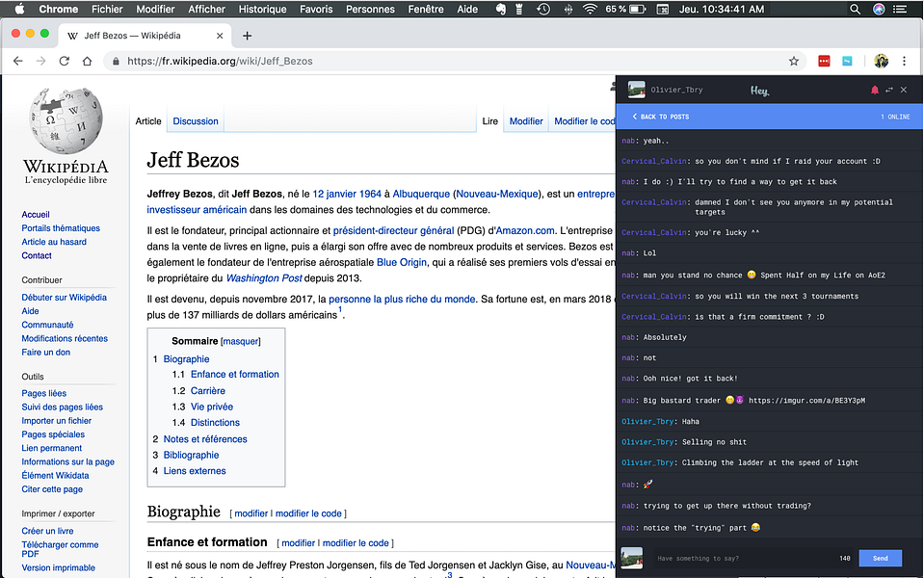Click the chat message input field
This screenshot has width=924, height=578.
click(x=744, y=558)
